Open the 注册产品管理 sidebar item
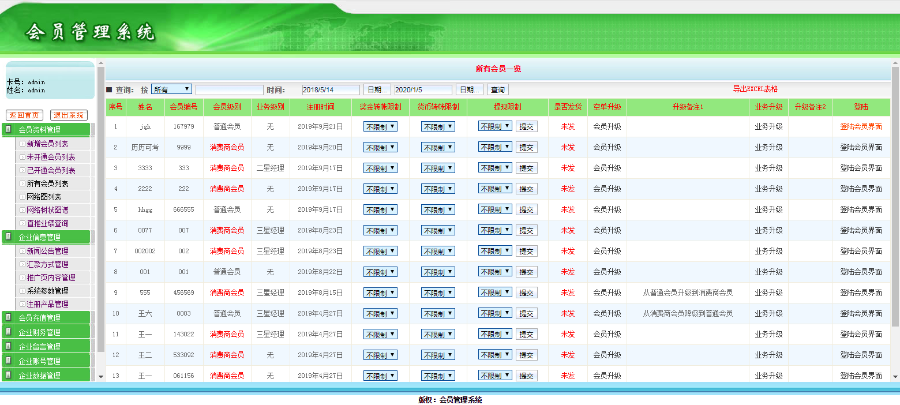Viewport: 900px width, 405px height. [x=47, y=304]
